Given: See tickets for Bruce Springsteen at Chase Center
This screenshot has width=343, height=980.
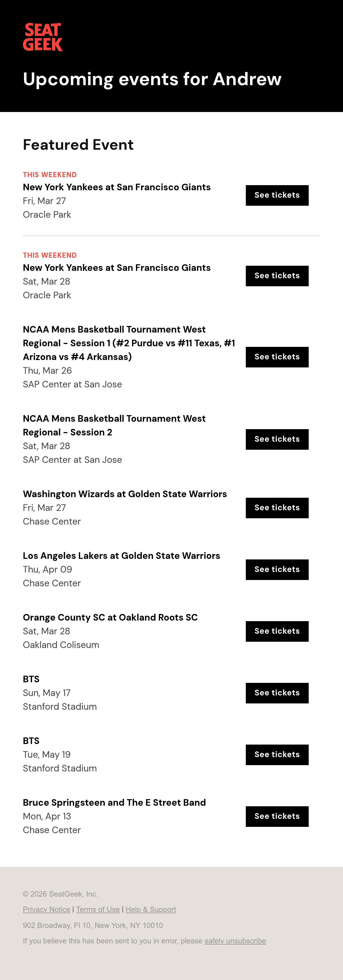Looking at the screenshot, I should click(277, 816).
